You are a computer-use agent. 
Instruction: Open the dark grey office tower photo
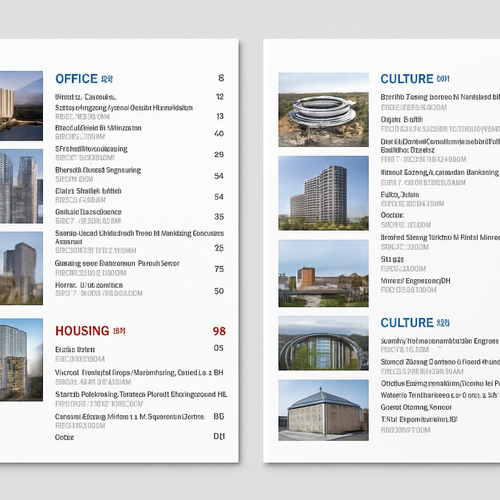point(21,268)
